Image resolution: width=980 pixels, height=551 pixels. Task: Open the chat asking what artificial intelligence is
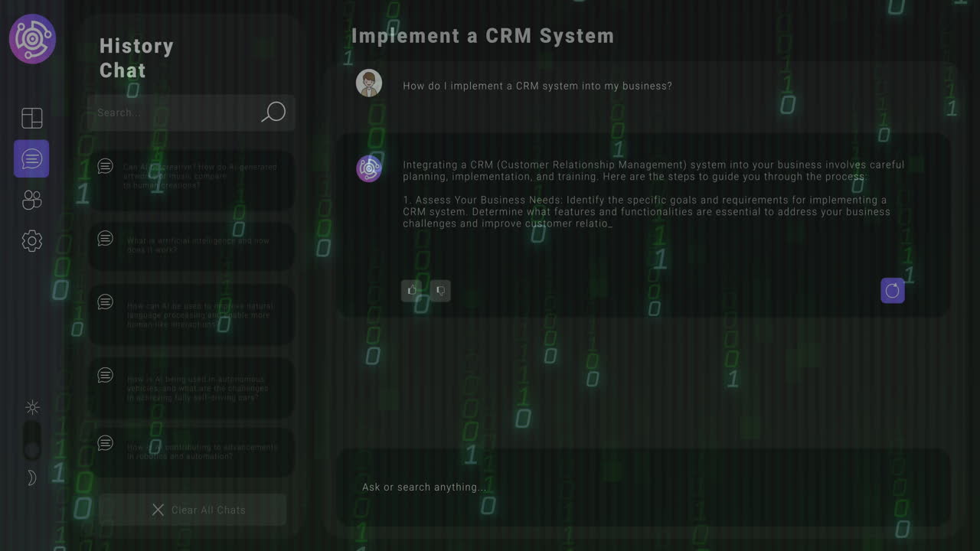[x=191, y=245]
